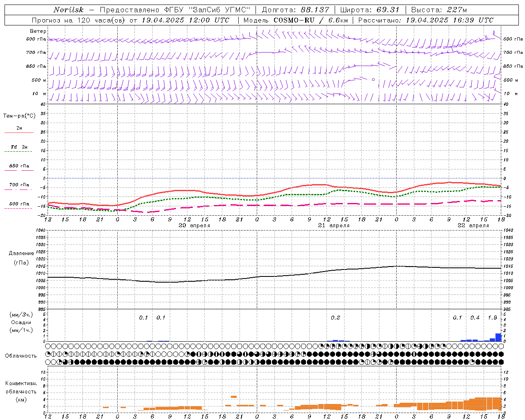Viewport: 525px width, 420px height.
Task: Click the "(мм/1ч.)" precipitation unit label
Action: (x=21, y=330)
